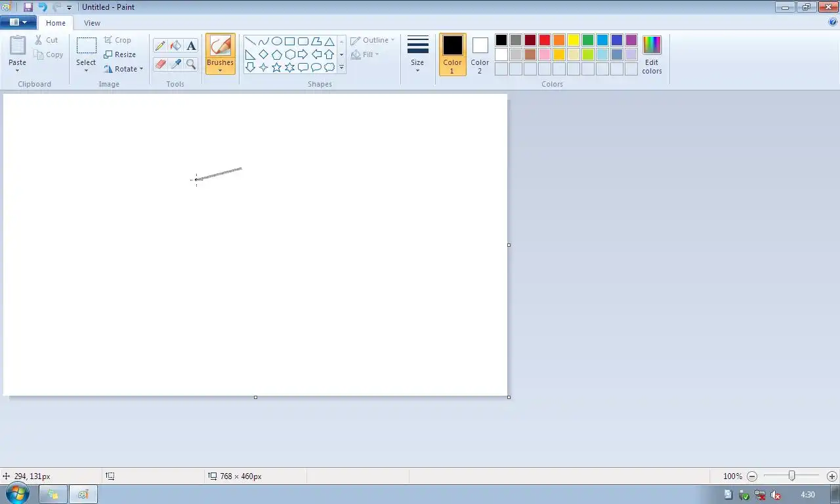The image size is (840, 504).
Task: Choose the Rectangle shape
Action: pyautogui.click(x=290, y=41)
